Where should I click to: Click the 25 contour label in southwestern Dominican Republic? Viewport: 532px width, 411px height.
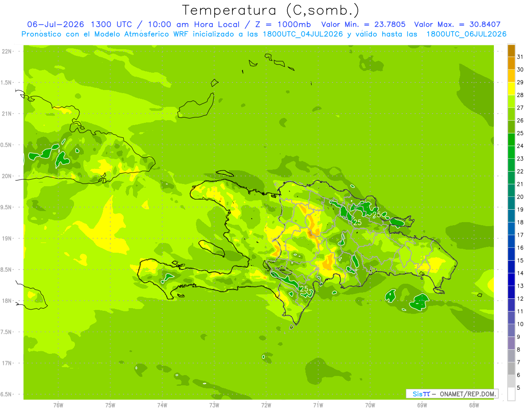304,289
